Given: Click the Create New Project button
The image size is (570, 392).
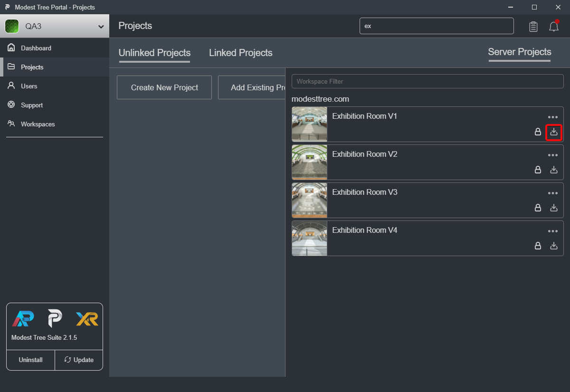Looking at the screenshot, I should point(164,87).
